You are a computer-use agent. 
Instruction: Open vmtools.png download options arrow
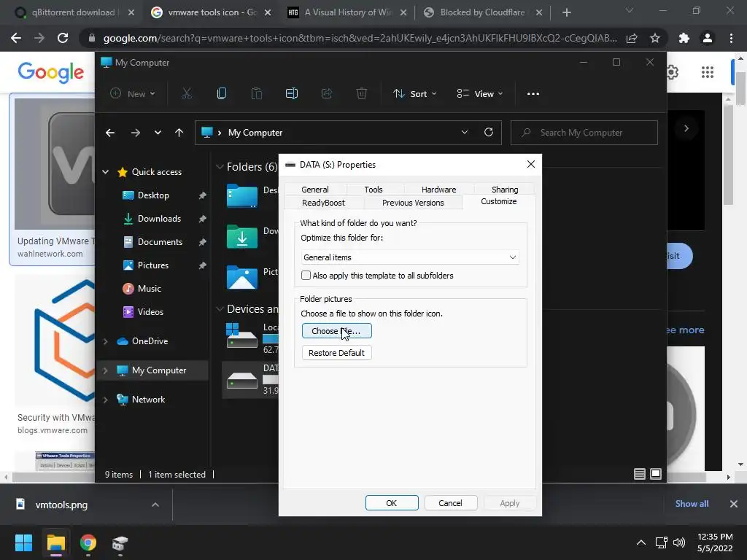(155, 505)
